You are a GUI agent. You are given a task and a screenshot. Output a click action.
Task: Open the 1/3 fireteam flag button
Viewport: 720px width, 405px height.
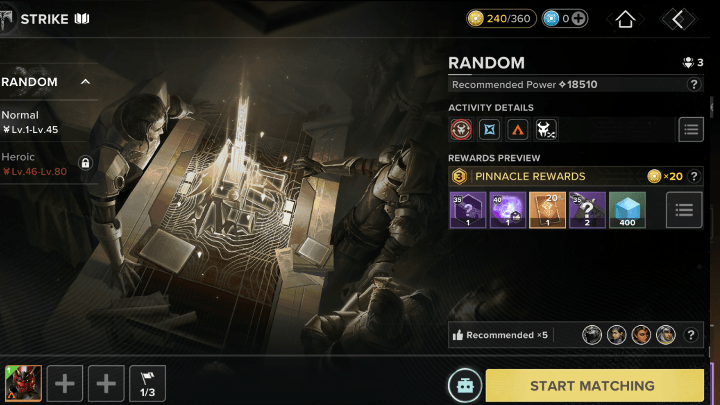pos(147,383)
